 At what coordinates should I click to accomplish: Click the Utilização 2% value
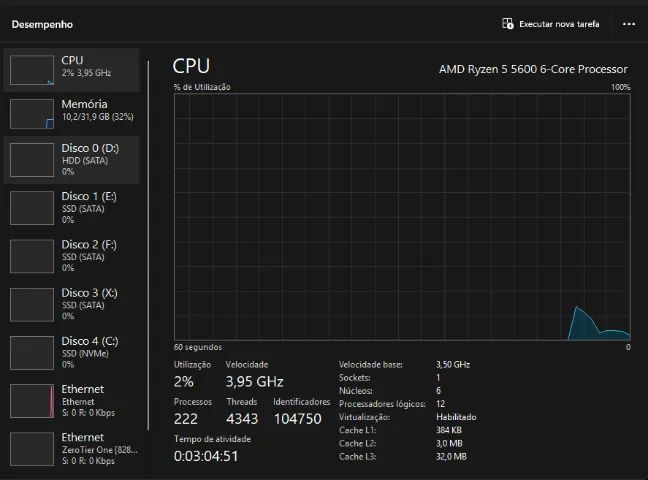click(184, 382)
